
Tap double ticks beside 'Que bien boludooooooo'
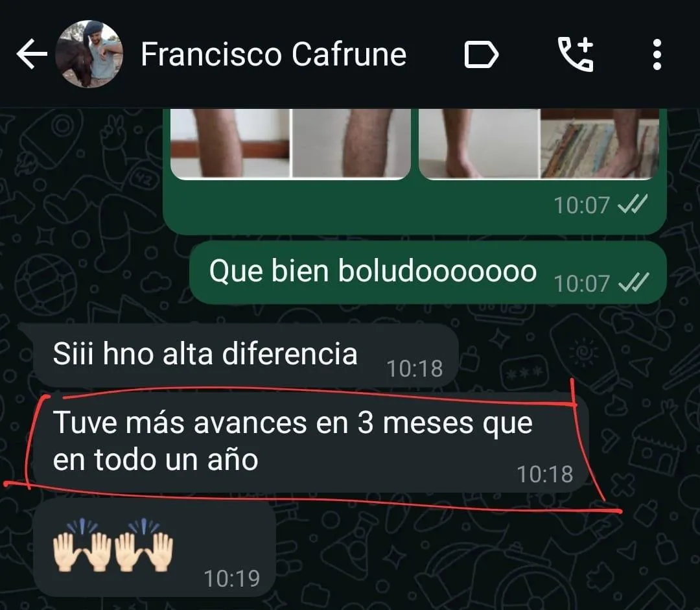632,283
